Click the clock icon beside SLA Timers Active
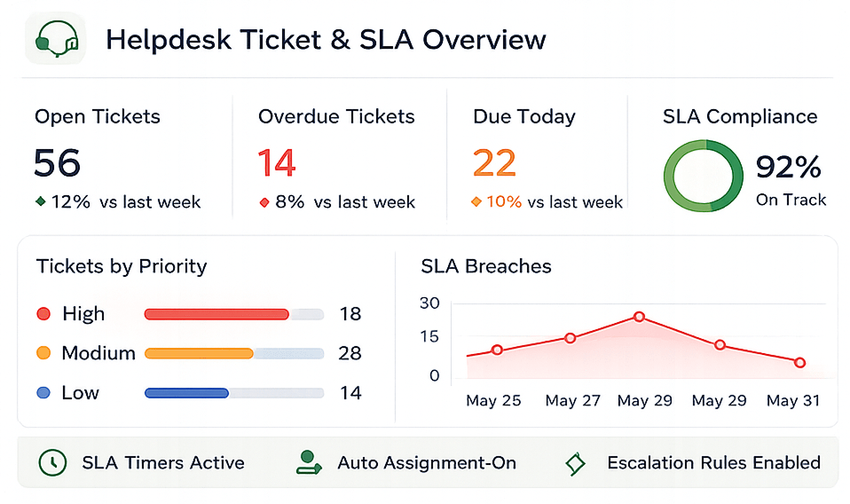This screenshot has width=850, height=504. 52,463
